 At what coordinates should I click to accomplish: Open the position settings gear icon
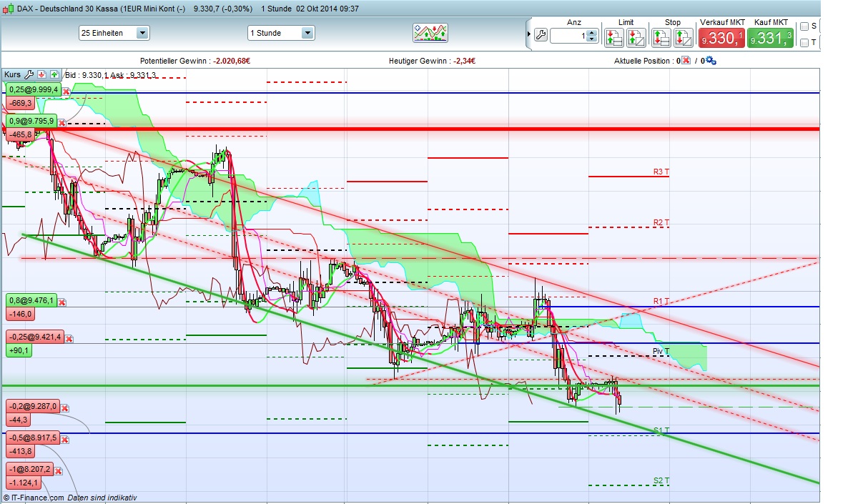click(x=710, y=61)
